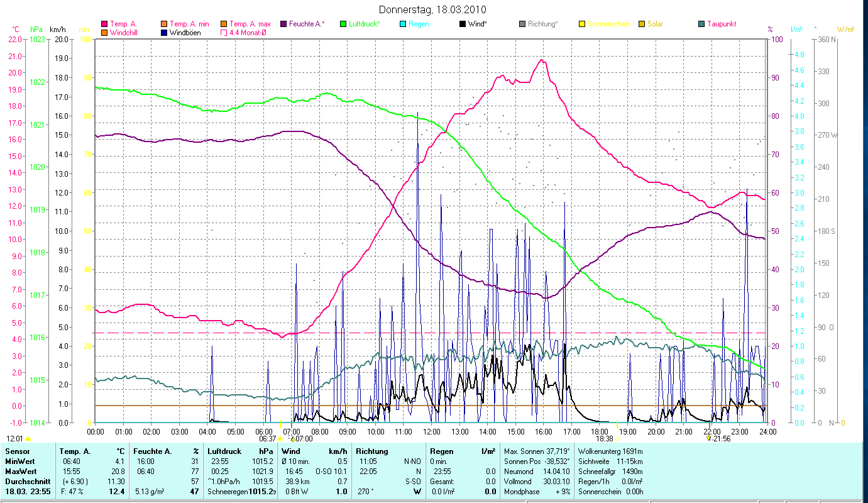Click the 18:38 sunset marker
Image resolution: width=868 pixels, height=503 pixels.
click(x=605, y=439)
